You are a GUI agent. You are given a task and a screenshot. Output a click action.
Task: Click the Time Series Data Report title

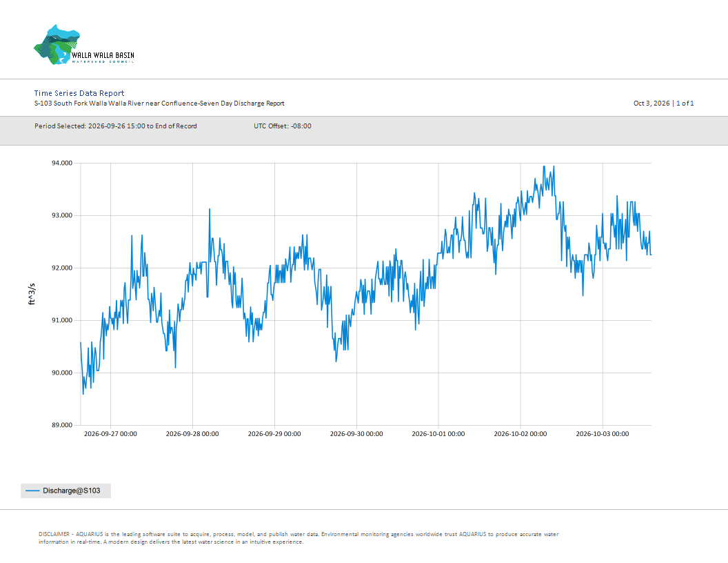coord(79,93)
